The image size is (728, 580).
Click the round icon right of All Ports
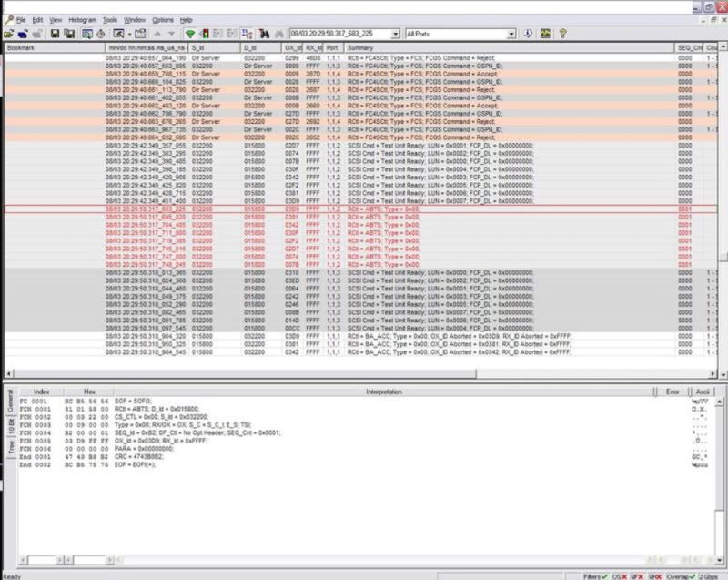(527, 34)
